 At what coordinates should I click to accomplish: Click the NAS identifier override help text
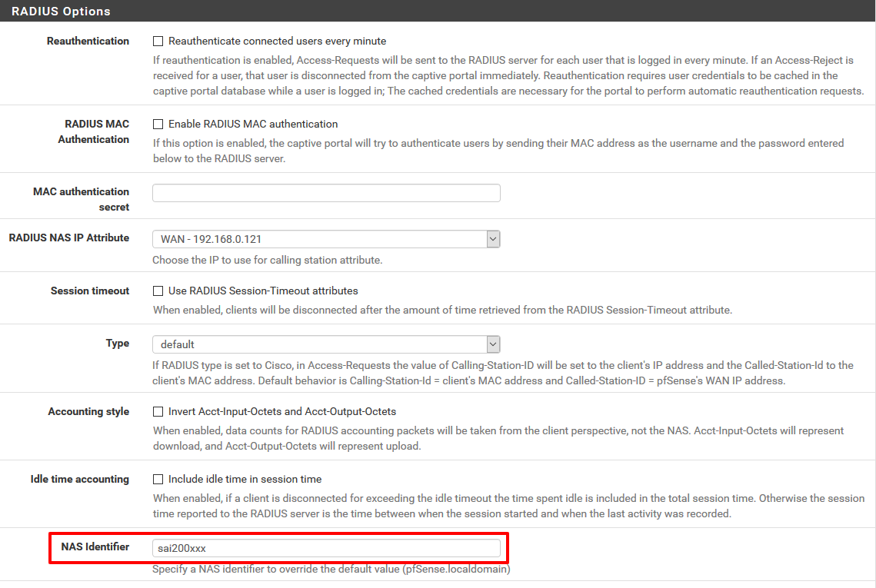(x=331, y=570)
